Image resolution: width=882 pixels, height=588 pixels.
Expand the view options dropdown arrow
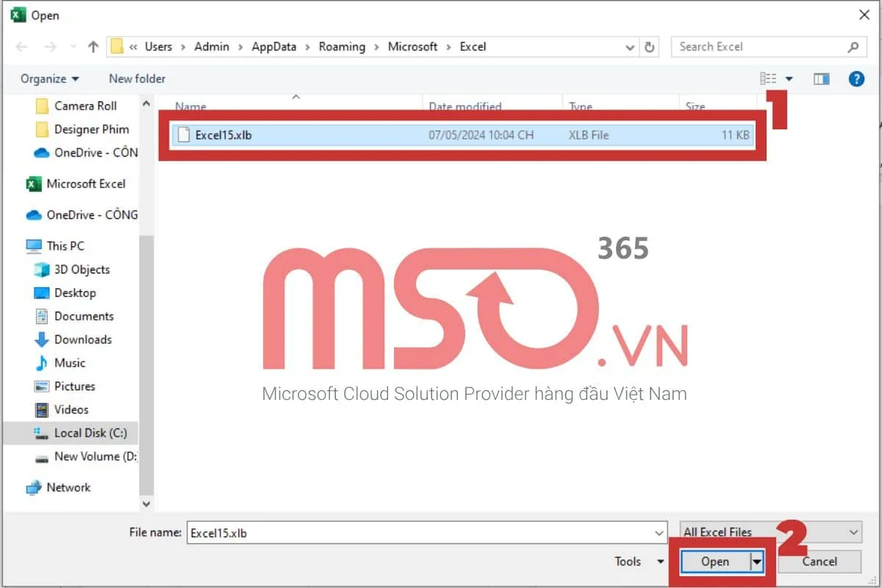(789, 79)
